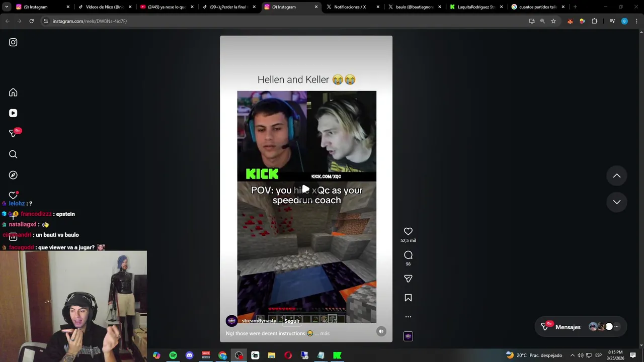Open Spotify from the taskbar

tap(173, 355)
